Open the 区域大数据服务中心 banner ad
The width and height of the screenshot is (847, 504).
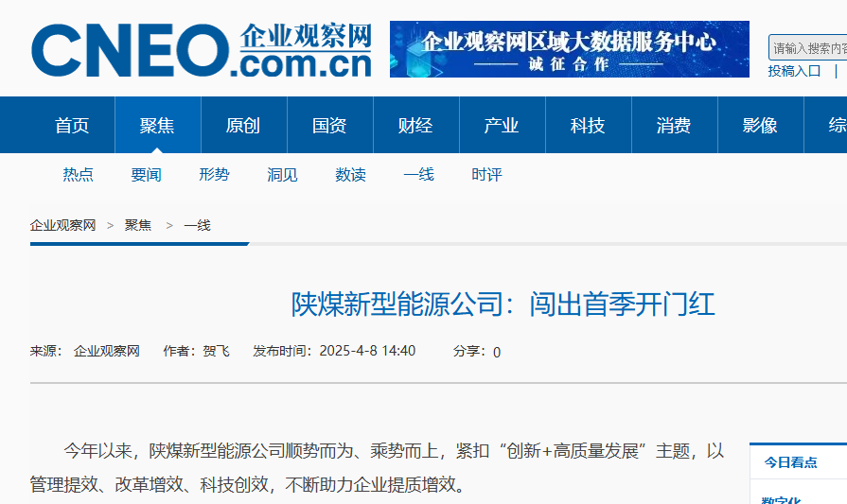[x=569, y=49]
